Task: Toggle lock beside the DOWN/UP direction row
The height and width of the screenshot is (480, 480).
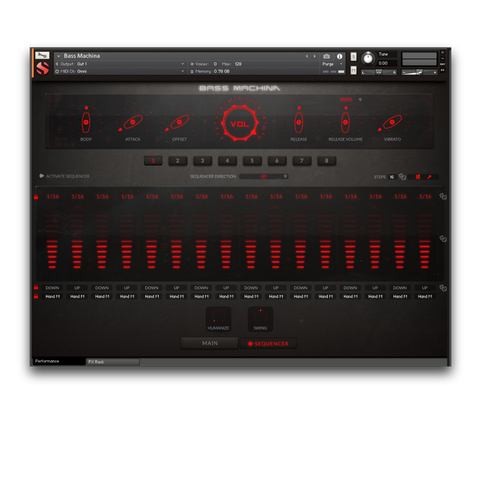Action: tap(36, 287)
